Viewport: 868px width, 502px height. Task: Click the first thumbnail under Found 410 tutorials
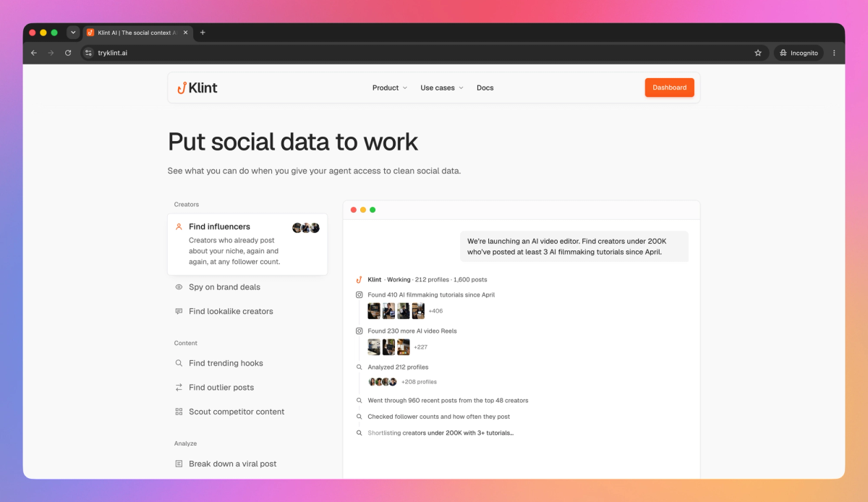point(374,311)
